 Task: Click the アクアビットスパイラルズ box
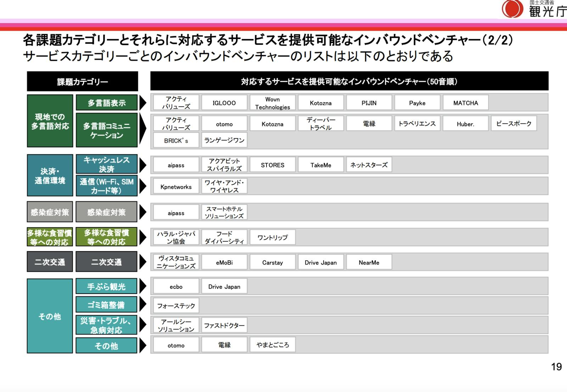click(224, 165)
